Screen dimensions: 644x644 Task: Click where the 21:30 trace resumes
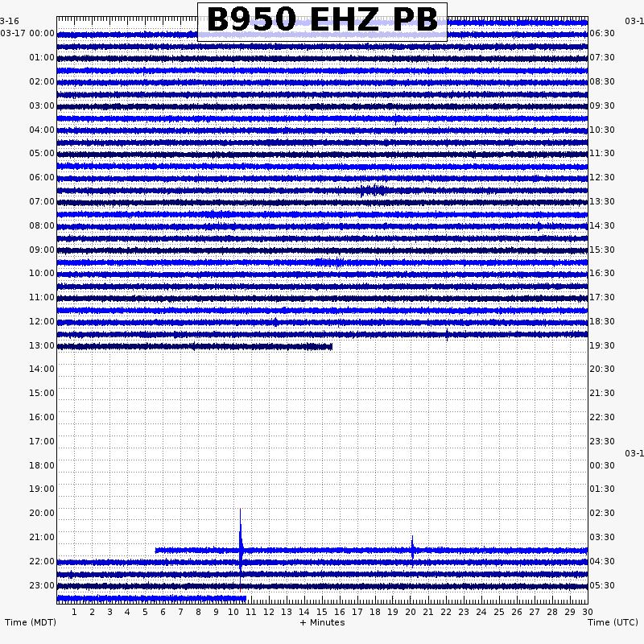tap(156, 551)
